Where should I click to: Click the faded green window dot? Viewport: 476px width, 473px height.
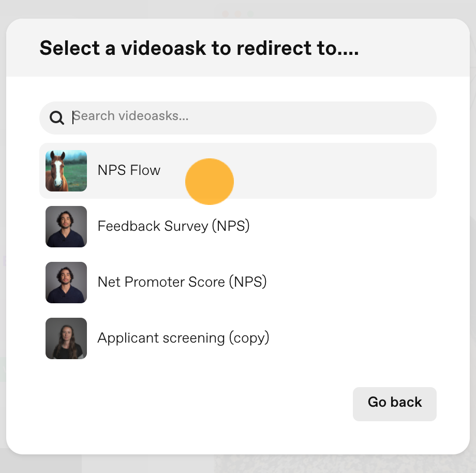[x=250, y=13]
